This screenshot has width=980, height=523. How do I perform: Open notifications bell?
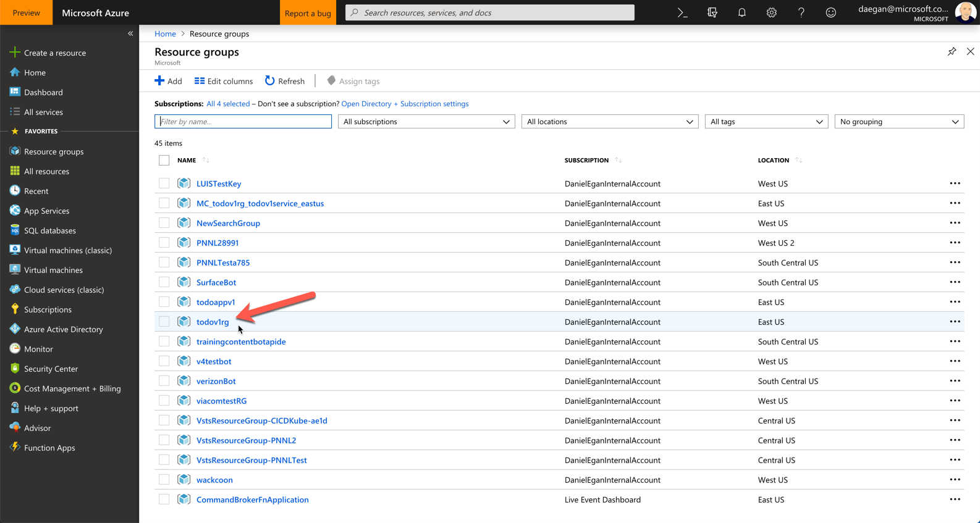point(741,12)
